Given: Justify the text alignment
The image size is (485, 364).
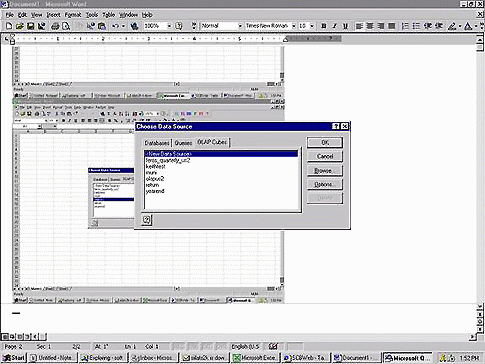Looking at the screenshot, I should point(392,26).
